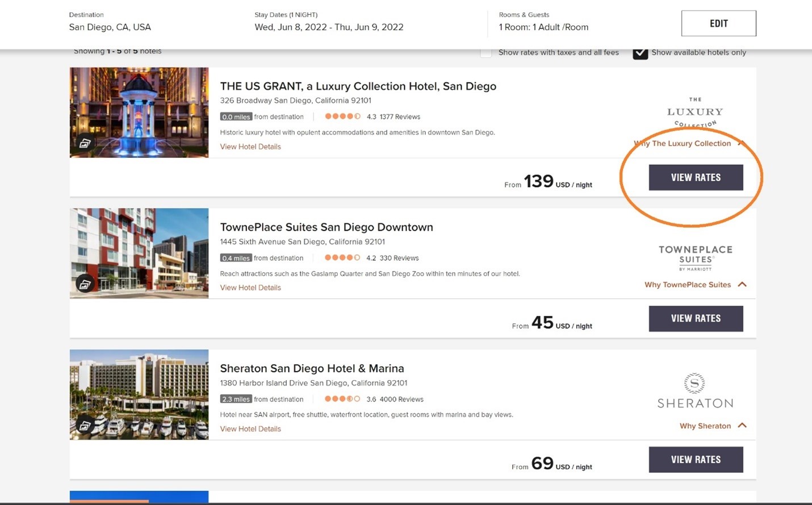
Task: Click Sheraton star rating circles
Action: click(342, 399)
